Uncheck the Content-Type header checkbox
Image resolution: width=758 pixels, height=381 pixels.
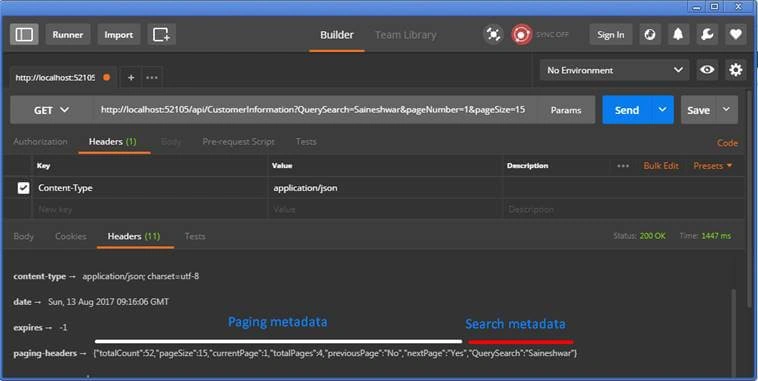23,188
